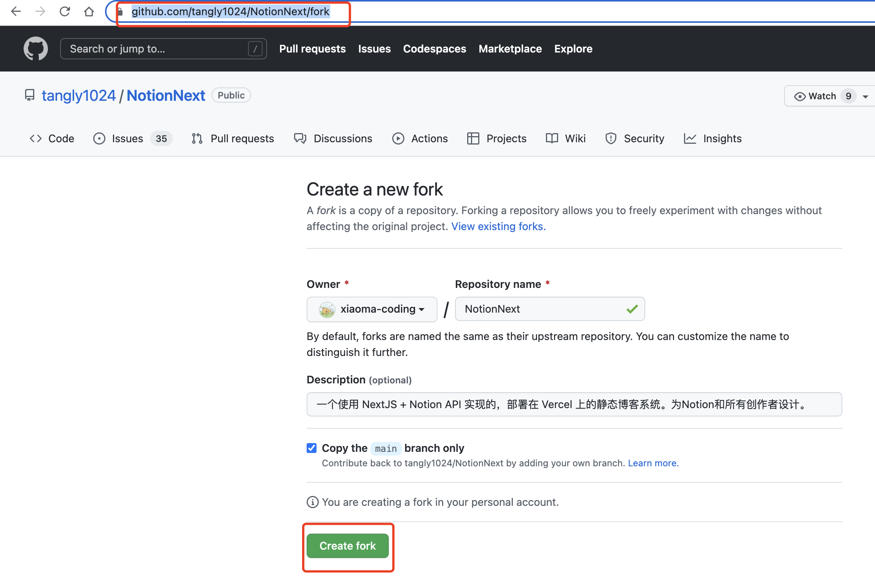
Task: Click the GitHub Octocat logo
Action: click(36, 49)
